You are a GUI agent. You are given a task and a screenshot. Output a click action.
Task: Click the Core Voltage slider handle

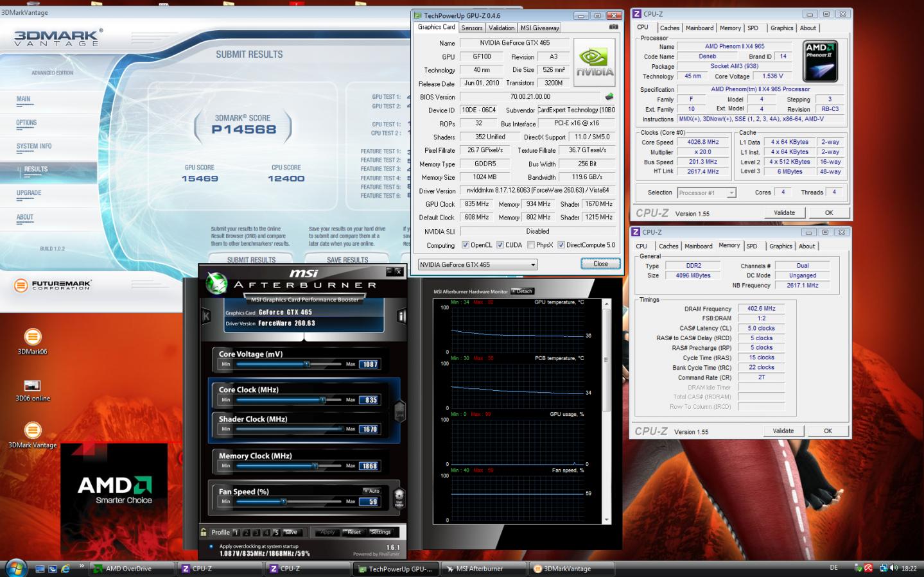click(x=307, y=364)
